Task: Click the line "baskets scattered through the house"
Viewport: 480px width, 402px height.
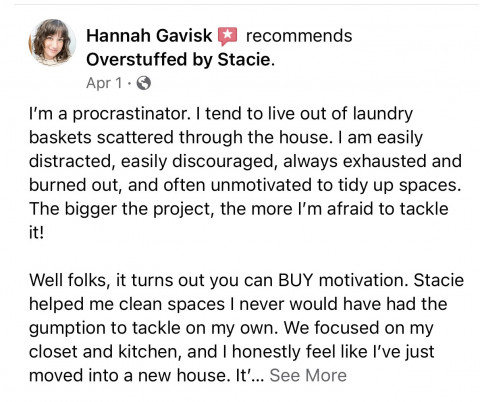Action: 225,138
